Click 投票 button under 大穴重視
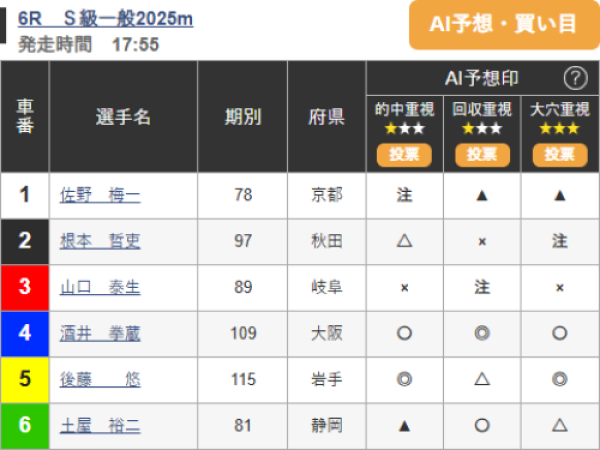600x450 pixels. [560, 155]
